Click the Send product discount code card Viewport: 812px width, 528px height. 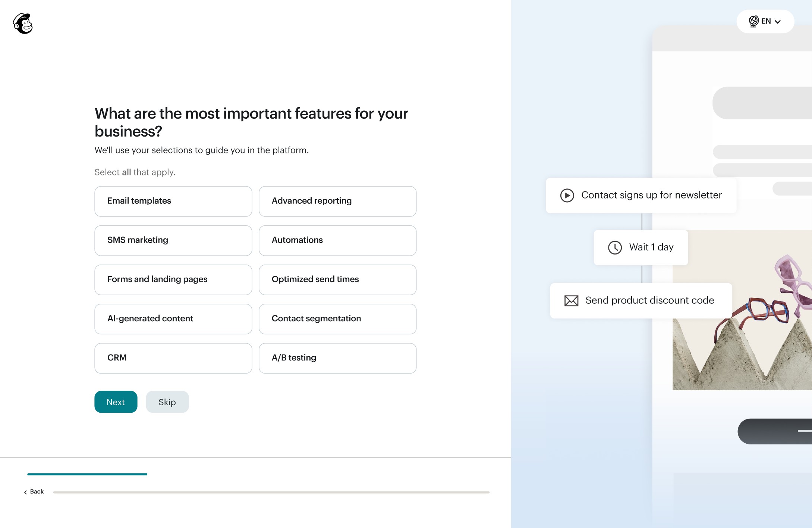click(641, 300)
